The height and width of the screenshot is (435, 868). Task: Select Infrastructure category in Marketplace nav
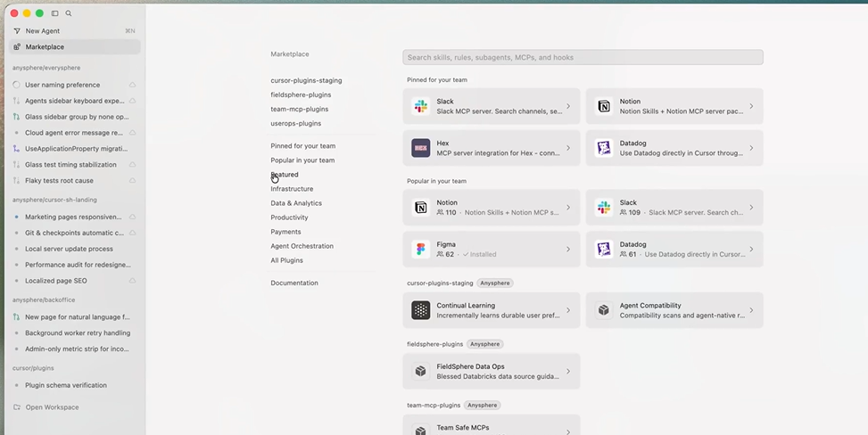point(292,189)
